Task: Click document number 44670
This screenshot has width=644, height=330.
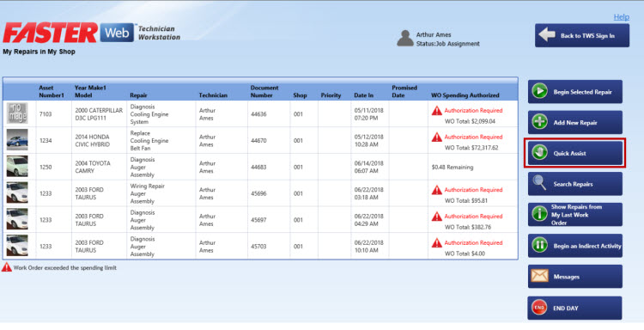Action: [x=258, y=141]
